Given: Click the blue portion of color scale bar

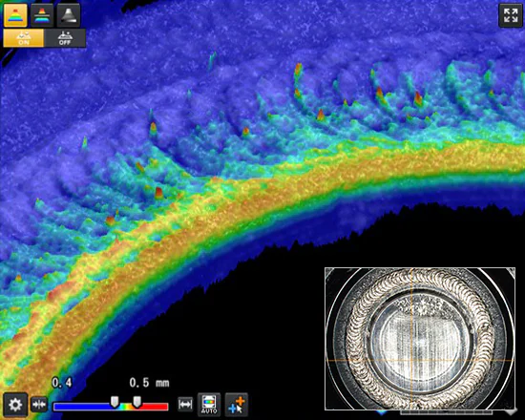Looking at the screenshot, I should (84, 407).
